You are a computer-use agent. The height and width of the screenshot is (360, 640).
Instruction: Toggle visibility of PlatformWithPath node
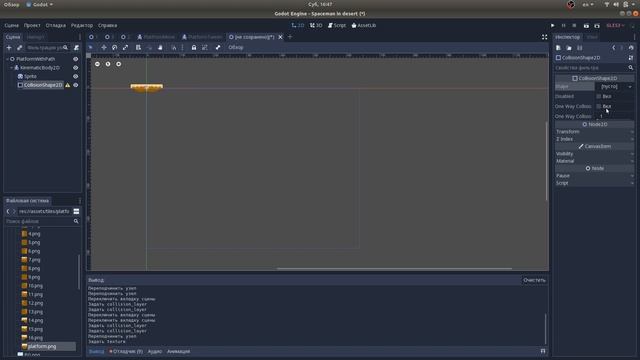(x=76, y=59)
